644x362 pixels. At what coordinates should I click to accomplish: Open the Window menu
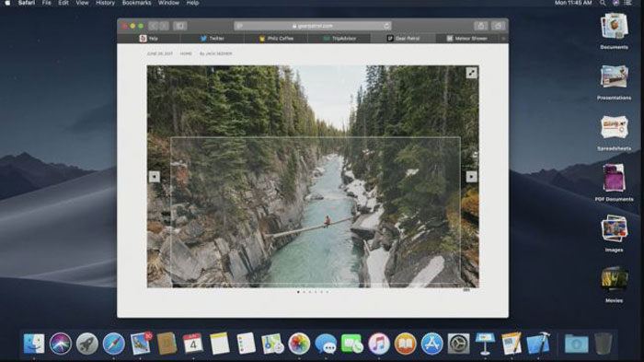168,3
